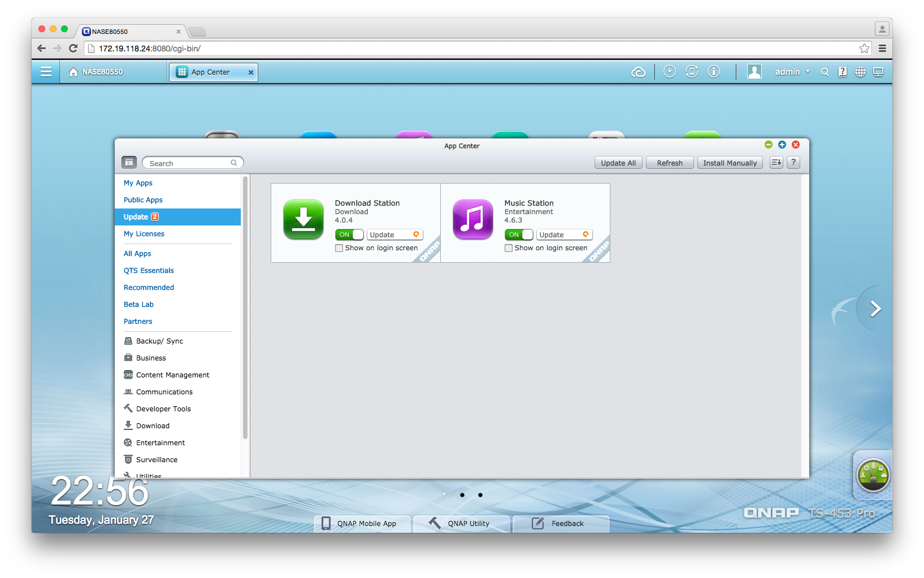
Task: Open QNAP Utility link
Action: coord(462,524)
